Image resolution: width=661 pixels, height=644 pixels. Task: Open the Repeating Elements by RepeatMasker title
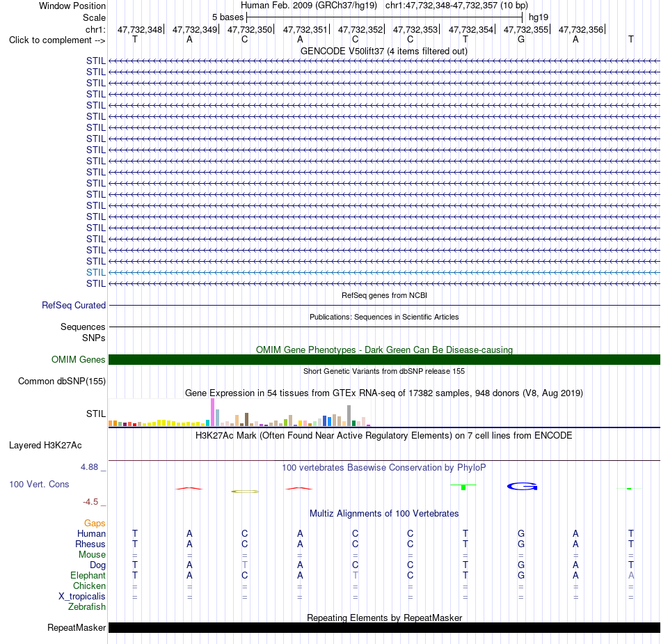[384, 618]
